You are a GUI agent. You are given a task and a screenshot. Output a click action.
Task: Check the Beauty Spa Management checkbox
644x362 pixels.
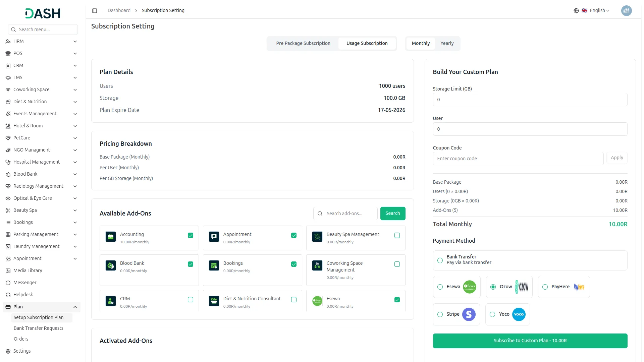[397, 235]
